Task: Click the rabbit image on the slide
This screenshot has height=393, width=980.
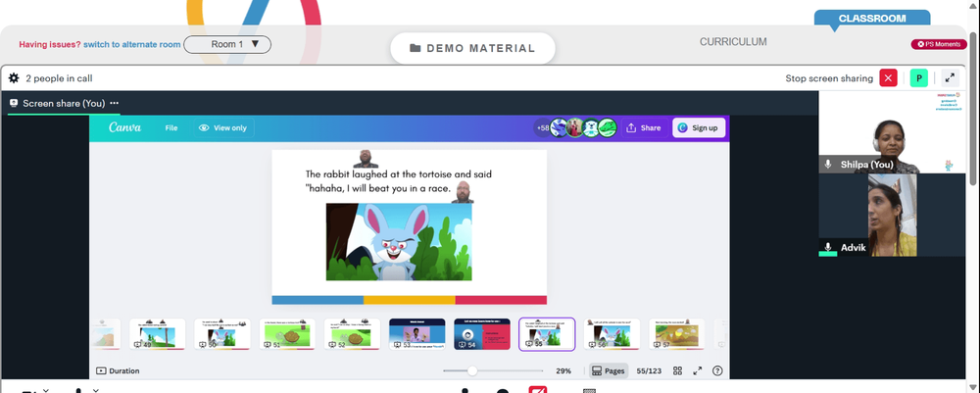Action: tap(399, 242)
